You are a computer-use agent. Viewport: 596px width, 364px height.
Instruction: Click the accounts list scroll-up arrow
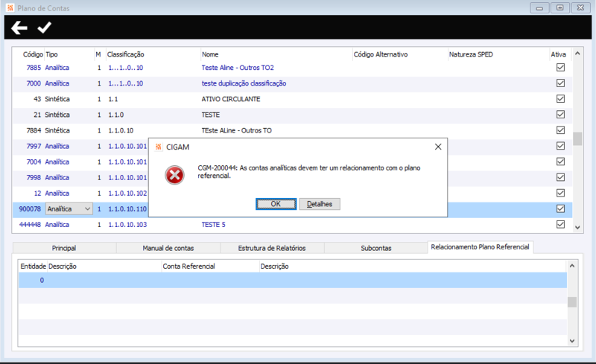coord(577,54)
